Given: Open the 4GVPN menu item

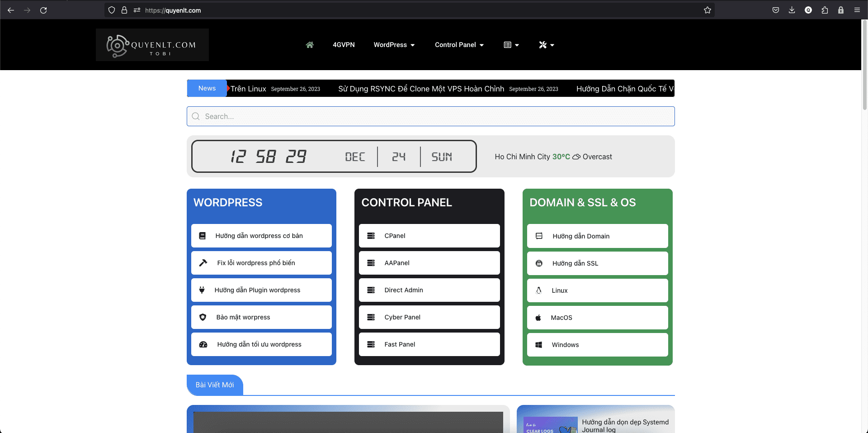Looking at the screenshot, I should (344, 45).
